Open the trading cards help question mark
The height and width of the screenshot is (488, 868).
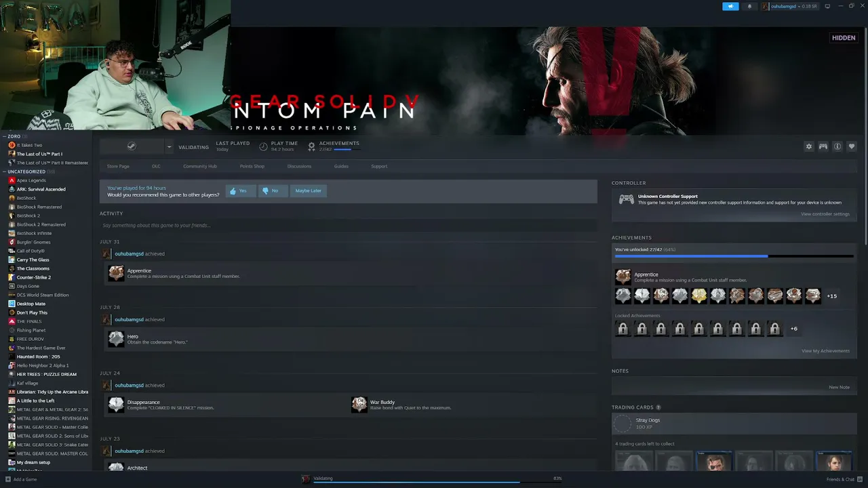pyautogui.click(x=658, y=407)
